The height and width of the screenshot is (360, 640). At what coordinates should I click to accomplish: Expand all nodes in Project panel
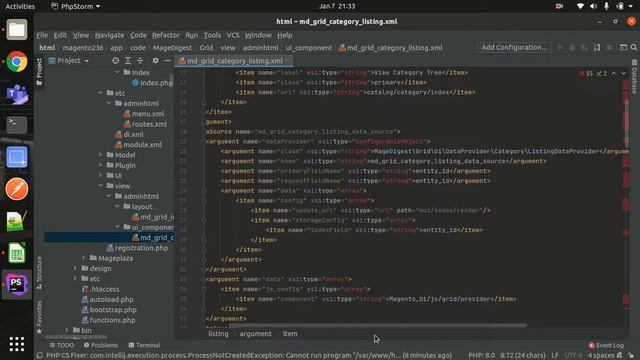click(128, 60)
